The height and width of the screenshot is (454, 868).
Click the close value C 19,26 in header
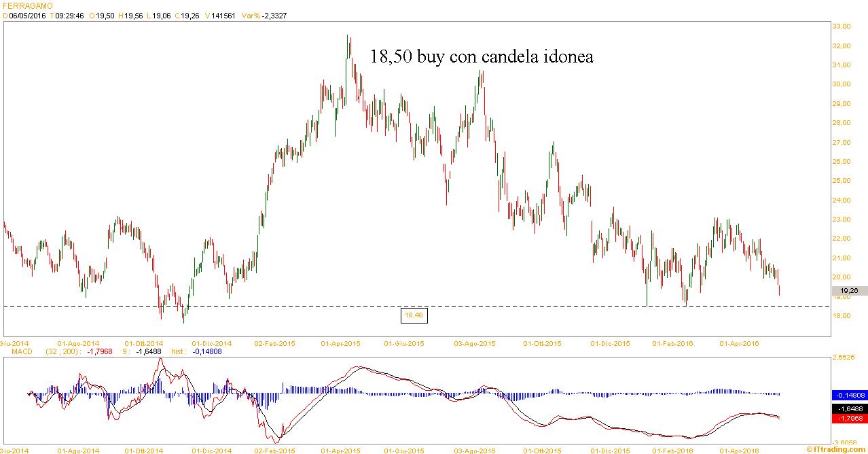tap(186, 15)
